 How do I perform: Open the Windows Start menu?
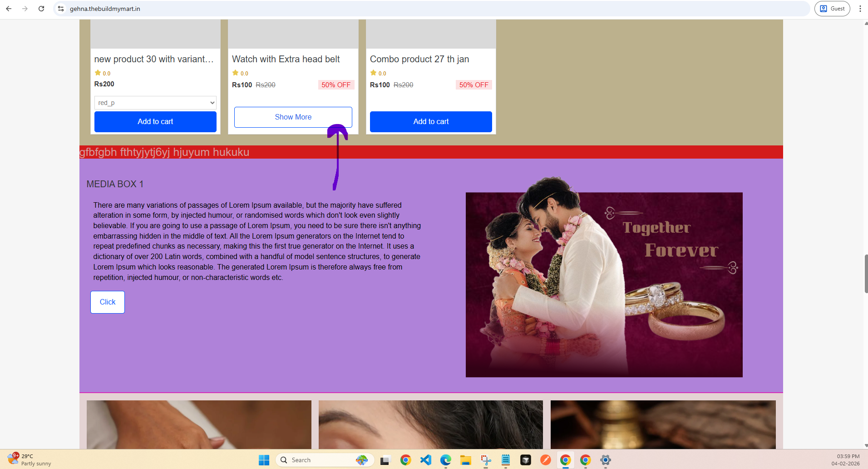[264, 460]
